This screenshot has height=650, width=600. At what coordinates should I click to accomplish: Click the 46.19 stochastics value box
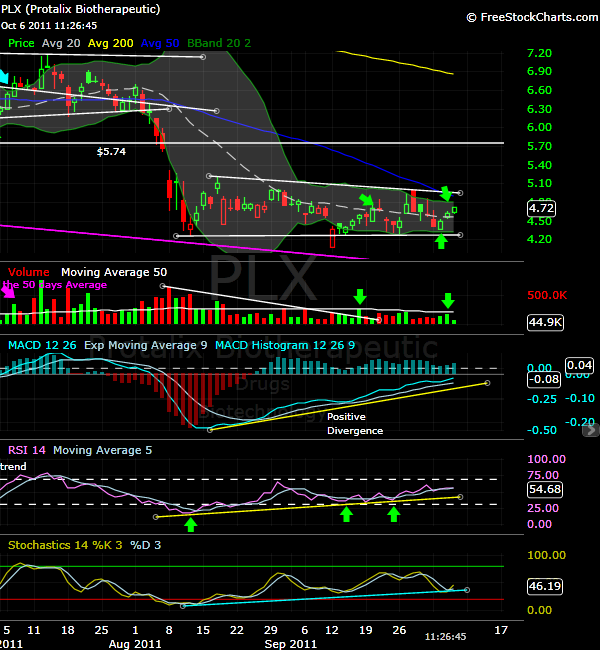(x=545, y=586)
